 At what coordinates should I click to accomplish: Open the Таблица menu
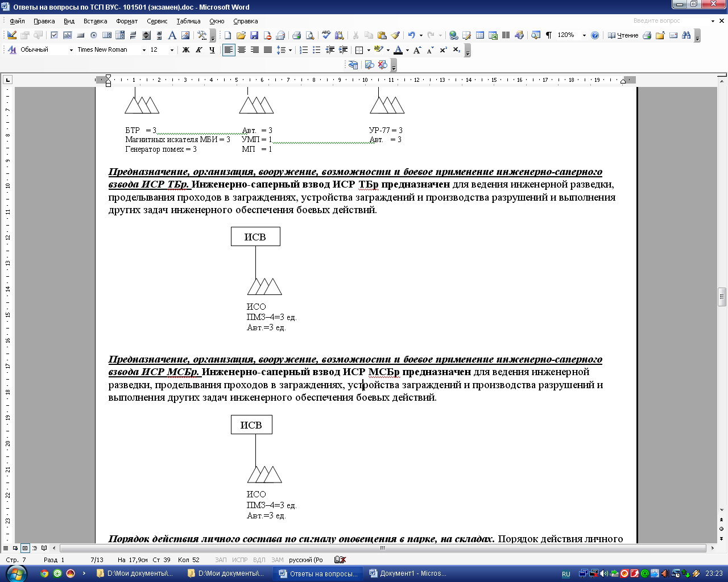click(188, 21)
